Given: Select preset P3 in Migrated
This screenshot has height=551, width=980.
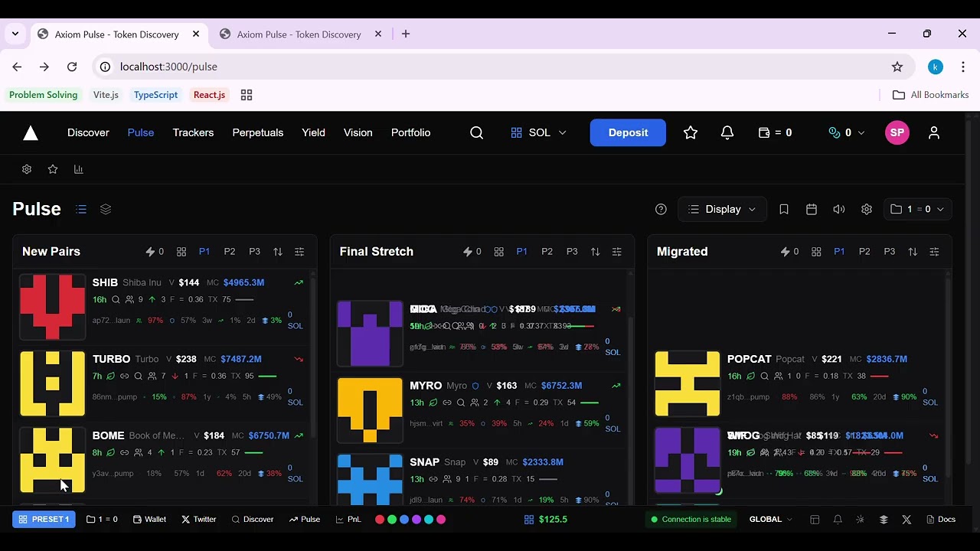Looking at the screenshot, I should [890, 252].
